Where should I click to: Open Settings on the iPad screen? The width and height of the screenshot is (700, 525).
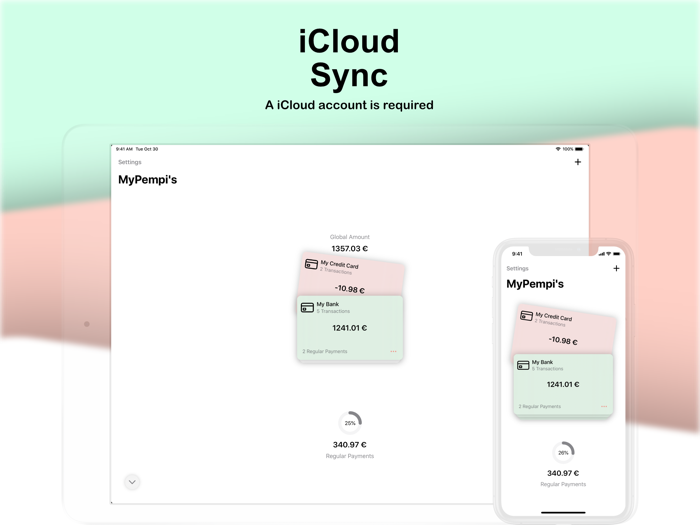129,162
